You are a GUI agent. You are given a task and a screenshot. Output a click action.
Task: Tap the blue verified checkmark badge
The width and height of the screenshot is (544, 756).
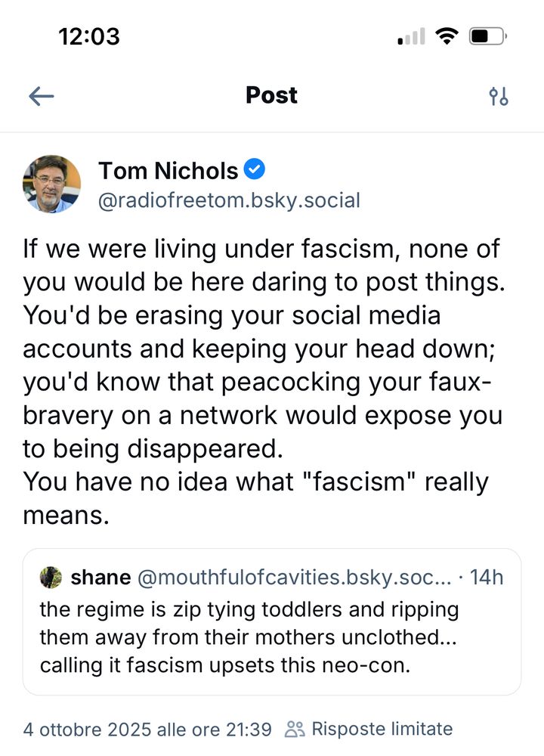255,170
